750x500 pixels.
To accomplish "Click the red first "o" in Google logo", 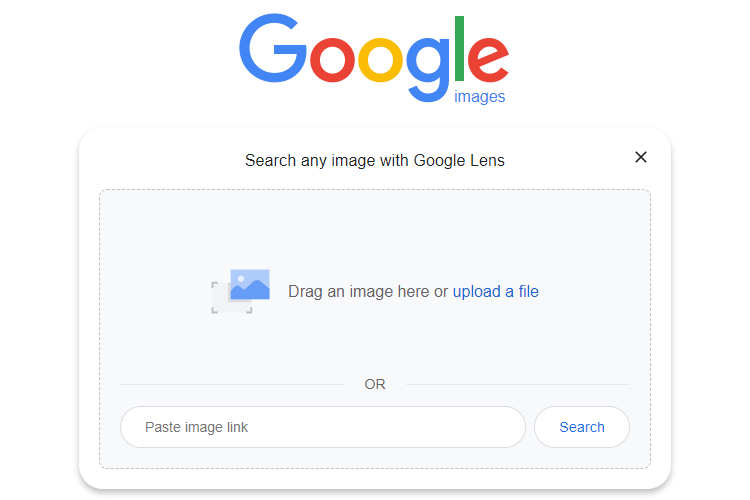I will [x=332, y=59].
